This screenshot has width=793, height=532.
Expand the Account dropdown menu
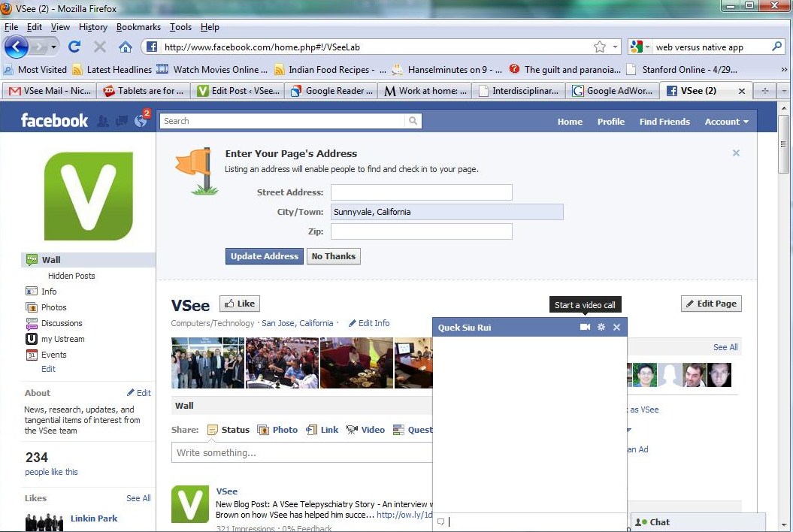(726, 122)
